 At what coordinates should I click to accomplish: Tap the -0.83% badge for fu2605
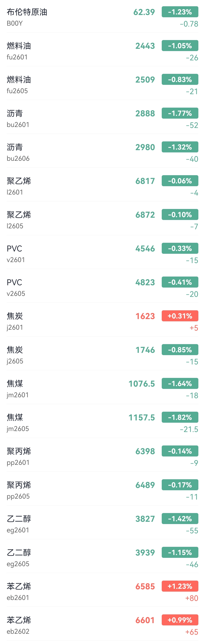[x=180, y=80]
